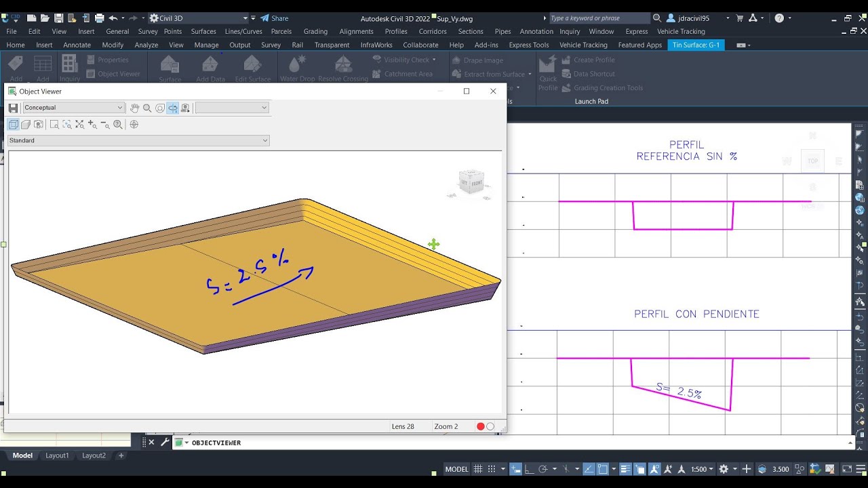Toggle perspective projection cube in Object Viewer
The image size is (868, 488).
pyautogui.click(x=26, y=125)
